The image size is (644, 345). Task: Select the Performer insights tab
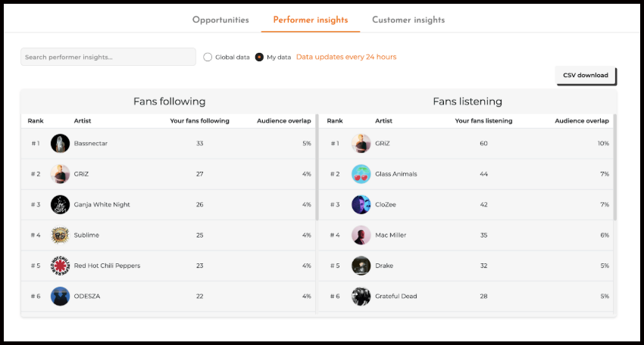[x=310, y=20]
